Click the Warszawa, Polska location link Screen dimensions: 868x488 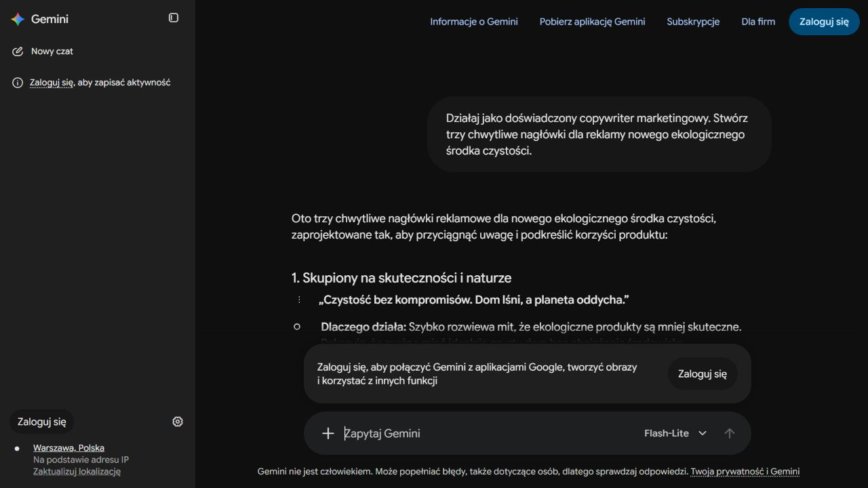(68, 448)
